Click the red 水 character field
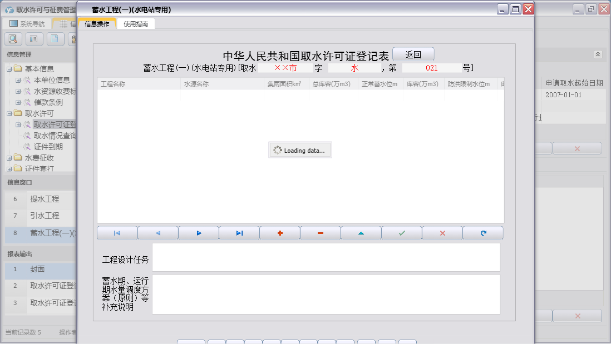611x364 pixels. (354, 68)
